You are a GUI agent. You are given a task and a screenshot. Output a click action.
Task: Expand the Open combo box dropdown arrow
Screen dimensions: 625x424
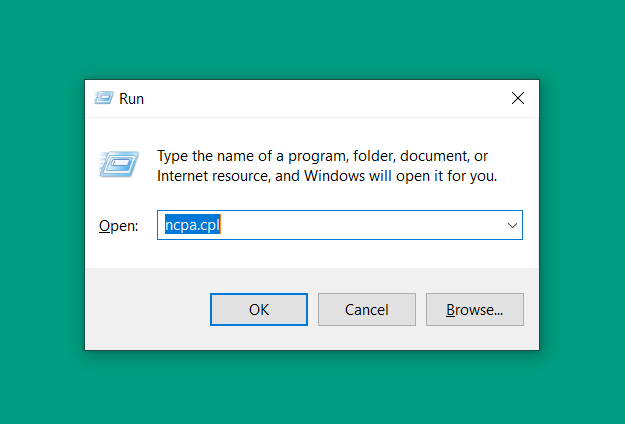512,225
